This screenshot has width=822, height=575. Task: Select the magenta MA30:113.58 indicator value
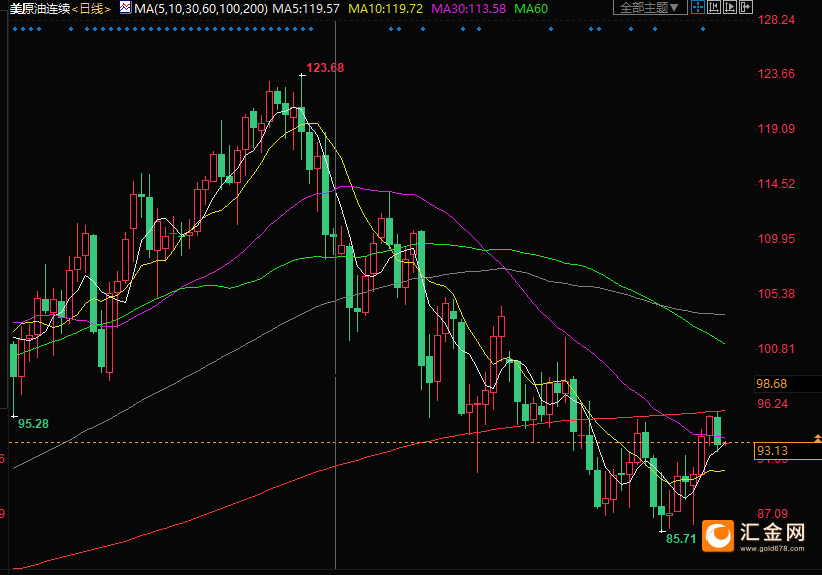click(469, 9)
